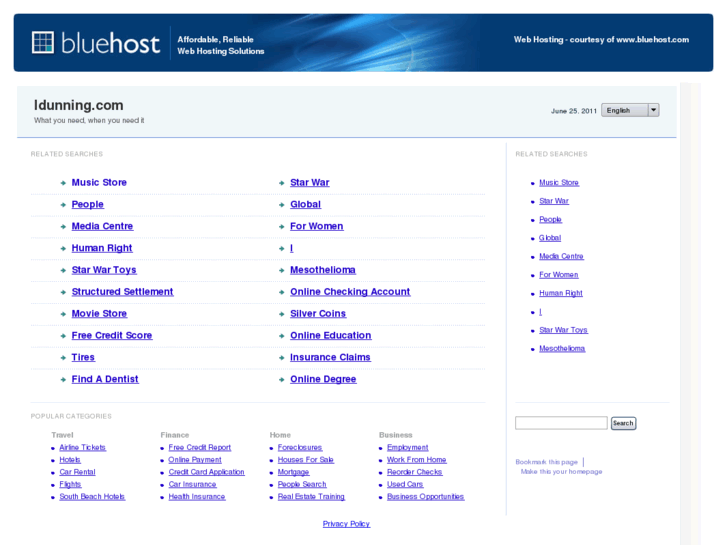Click Star War in the right sidebar
Image resolution: width=727 pixels, height=545 pixels.
pyautogui.click(x=554, y=201)
